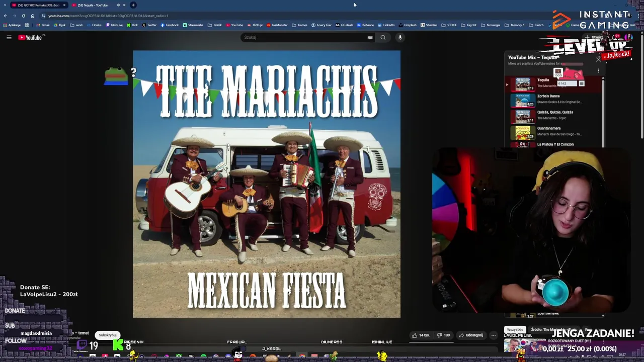644x362 pixels.
Task: Open more actions ellipsis below video
Action: (x=494, y=335)
